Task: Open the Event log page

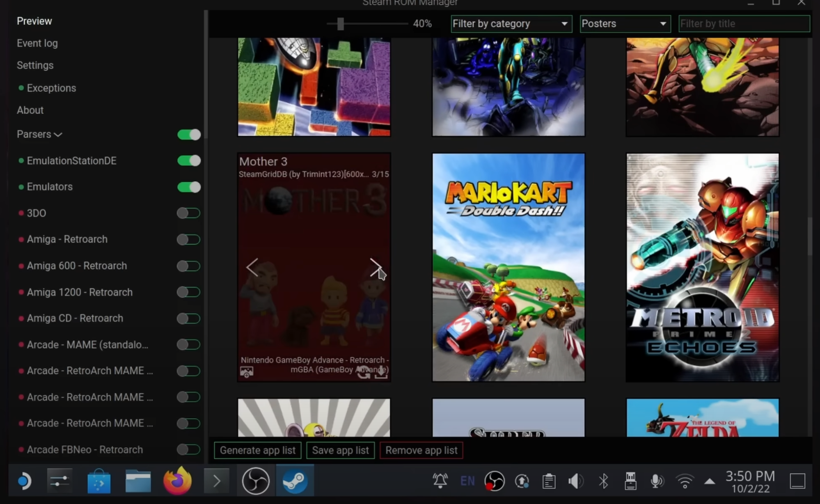Action: pyautogui.click(x=37, y=43)
